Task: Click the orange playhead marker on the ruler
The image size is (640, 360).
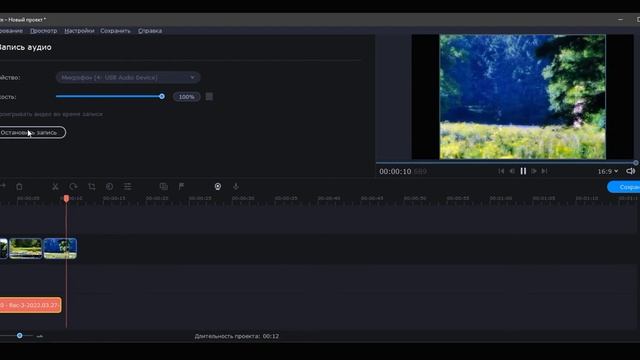Action: pos(66,198)
